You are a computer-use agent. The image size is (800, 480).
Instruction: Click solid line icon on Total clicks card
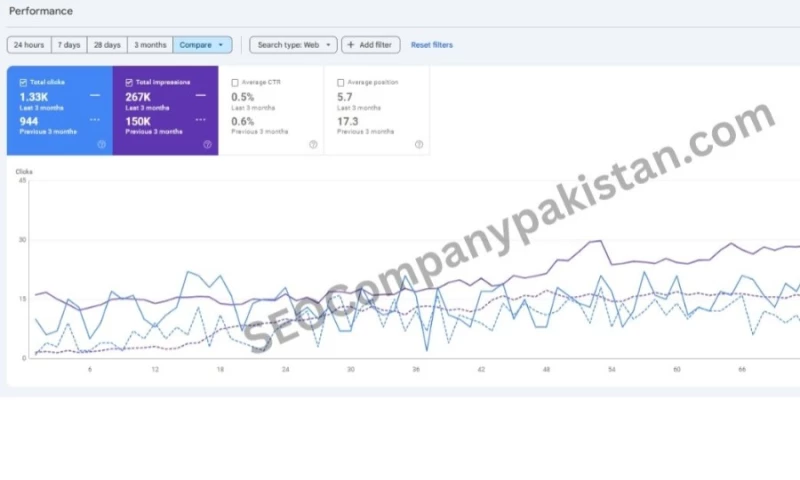pos(95,95)
